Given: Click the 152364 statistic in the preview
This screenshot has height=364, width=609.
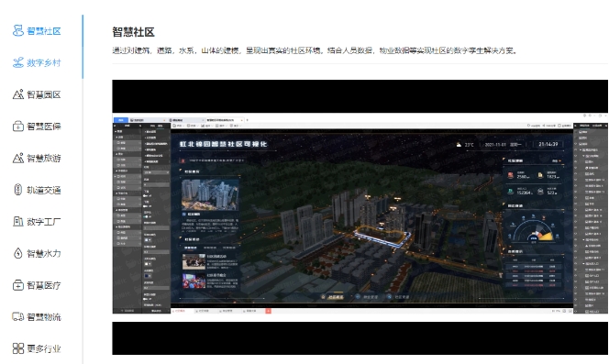Looking at the screenshot, I should pos(524,193).
